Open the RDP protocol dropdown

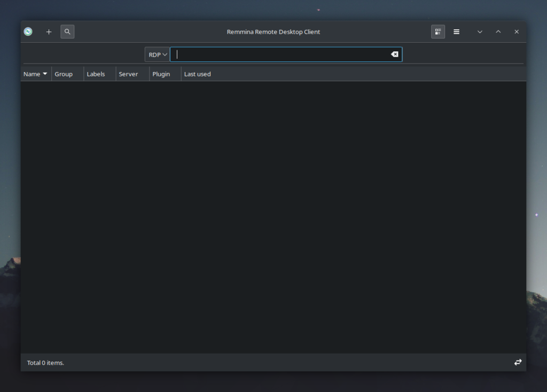point(157,54)
